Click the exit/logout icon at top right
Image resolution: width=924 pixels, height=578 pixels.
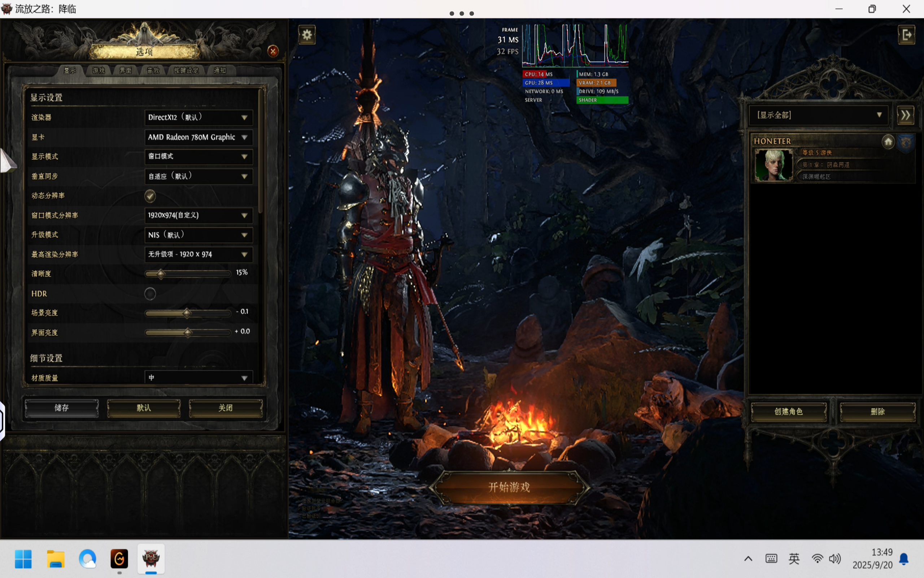[x=906, y=35]
